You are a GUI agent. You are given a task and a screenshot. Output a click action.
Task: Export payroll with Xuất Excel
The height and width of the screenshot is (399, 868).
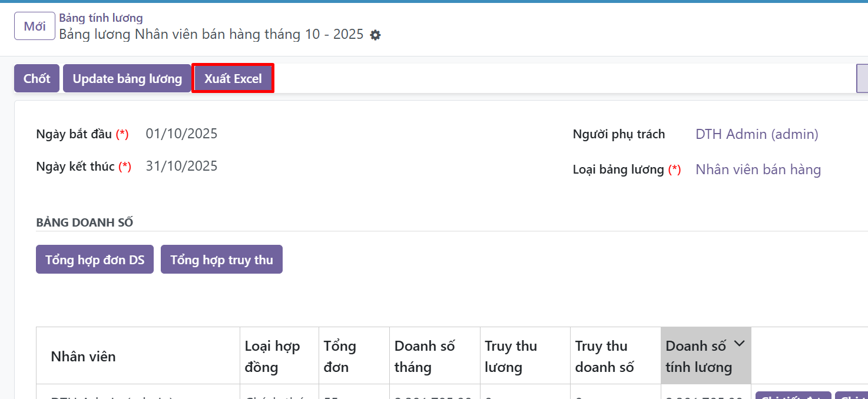(233, 79)
